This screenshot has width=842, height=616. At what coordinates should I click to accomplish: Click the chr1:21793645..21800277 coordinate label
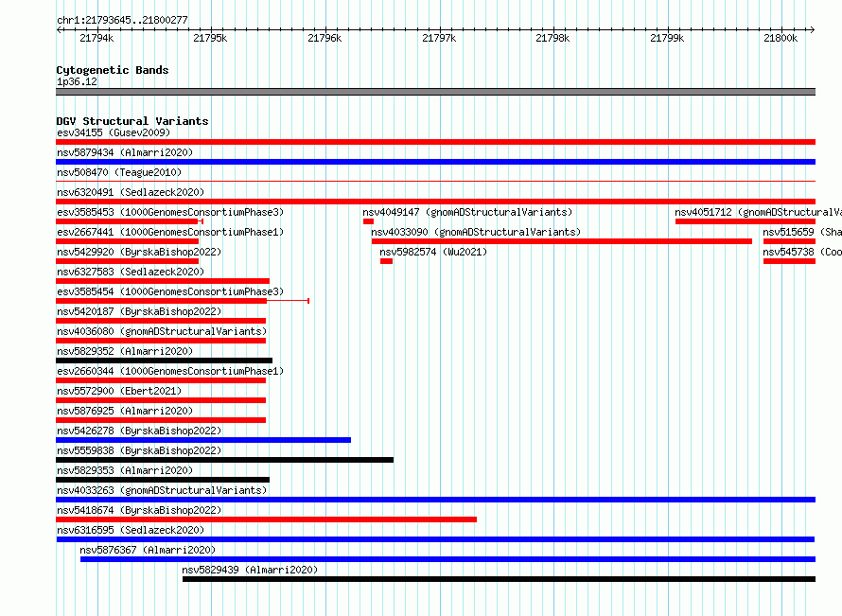[122, 20]
